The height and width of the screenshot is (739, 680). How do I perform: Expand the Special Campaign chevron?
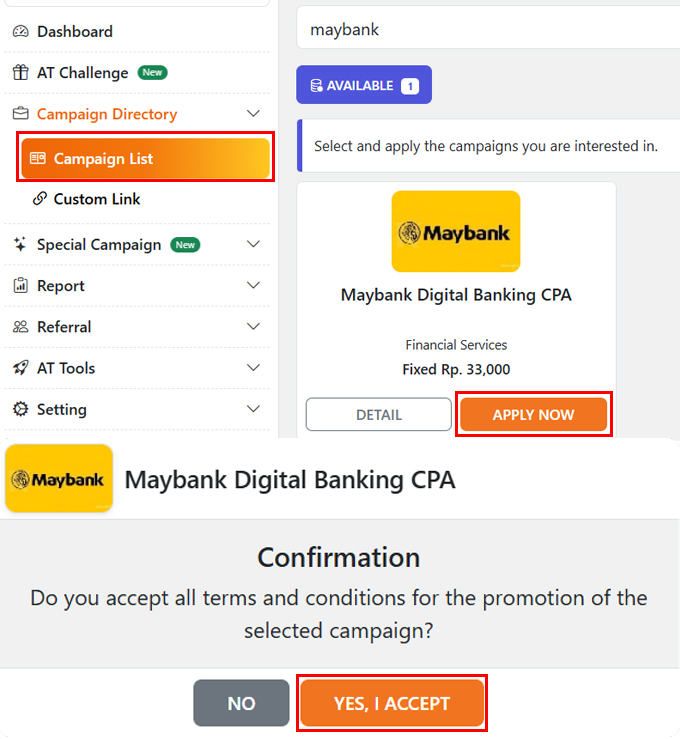coord(253,245)
